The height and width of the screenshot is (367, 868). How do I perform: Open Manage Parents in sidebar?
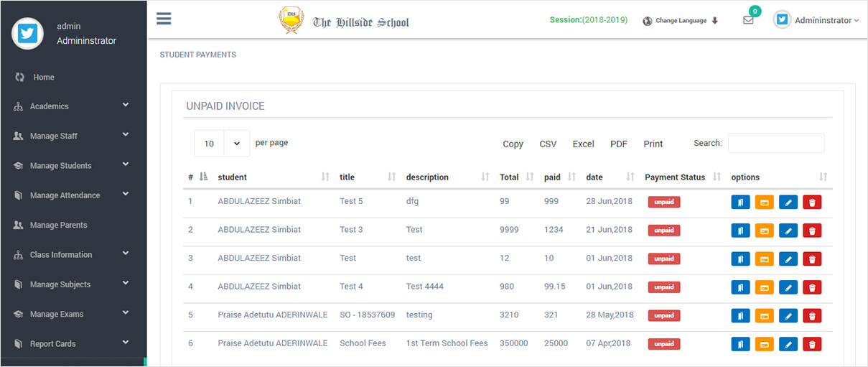pyautogui.click(x=58, y=225)
